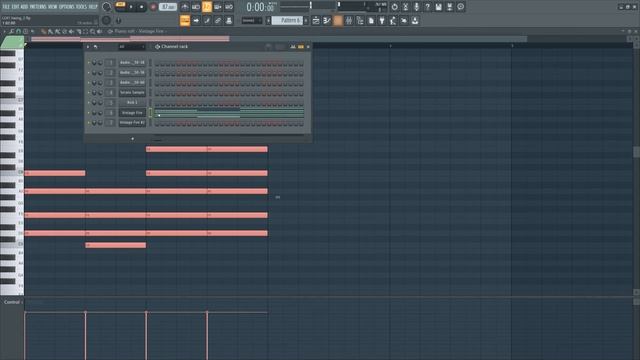Select the Kick 1 channel button

(x=132, y=102)
